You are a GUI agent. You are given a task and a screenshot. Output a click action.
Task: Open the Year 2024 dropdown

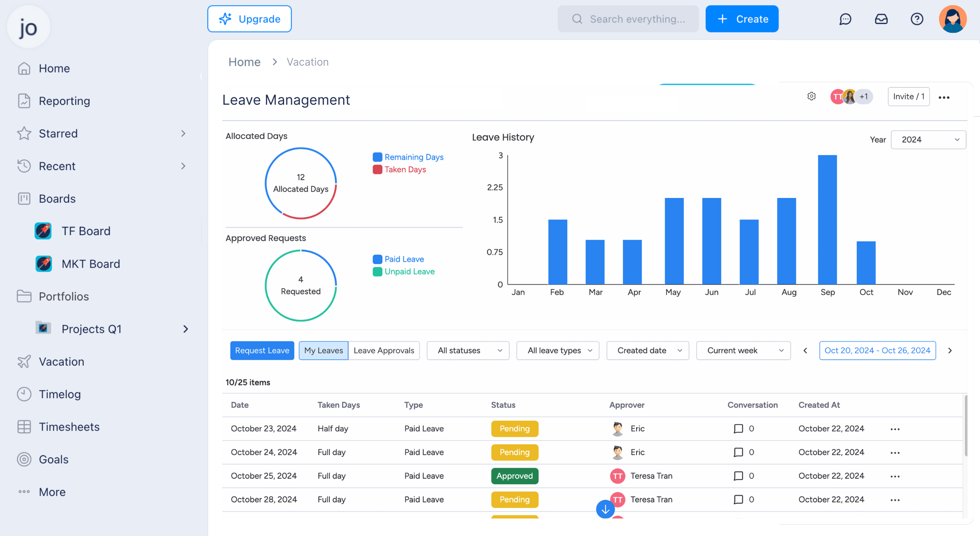928,140
